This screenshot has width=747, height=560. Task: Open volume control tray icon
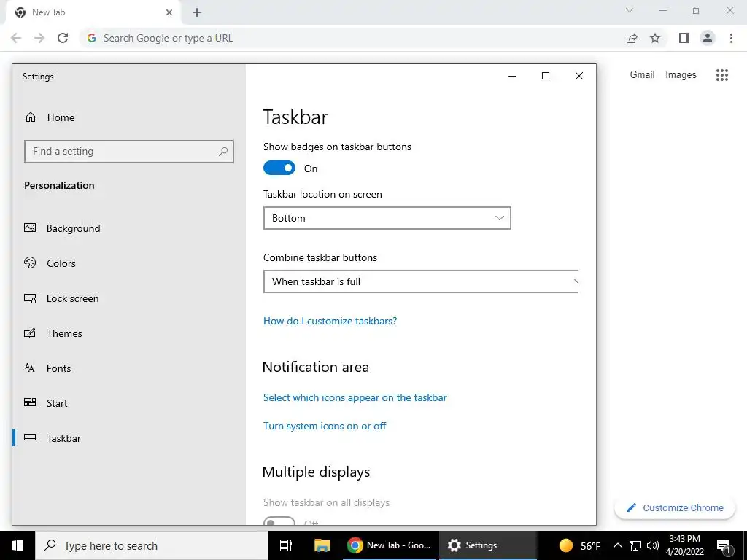653,545
